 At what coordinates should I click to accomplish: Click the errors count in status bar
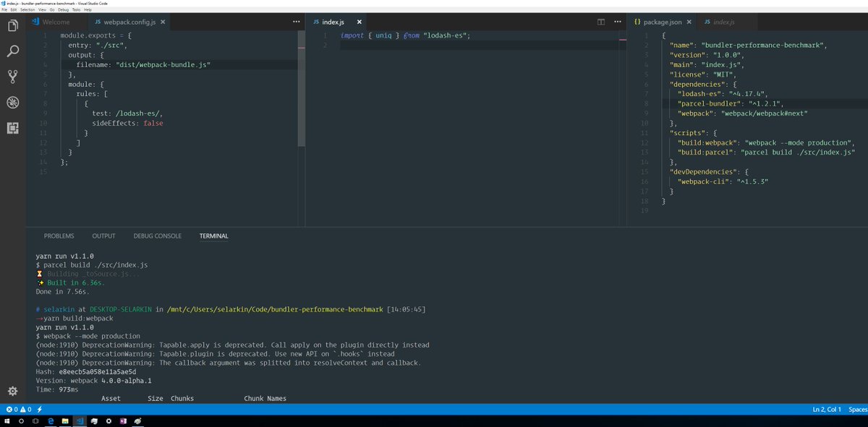12,410
